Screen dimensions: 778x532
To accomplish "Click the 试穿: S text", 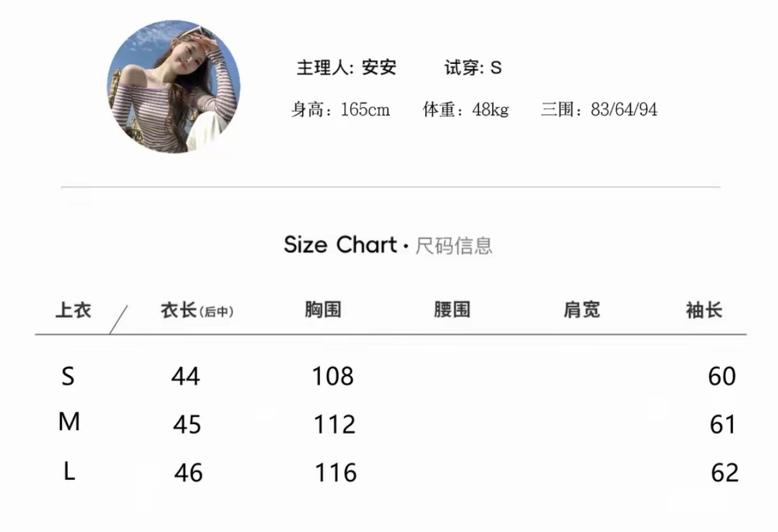I will [473, 68].
